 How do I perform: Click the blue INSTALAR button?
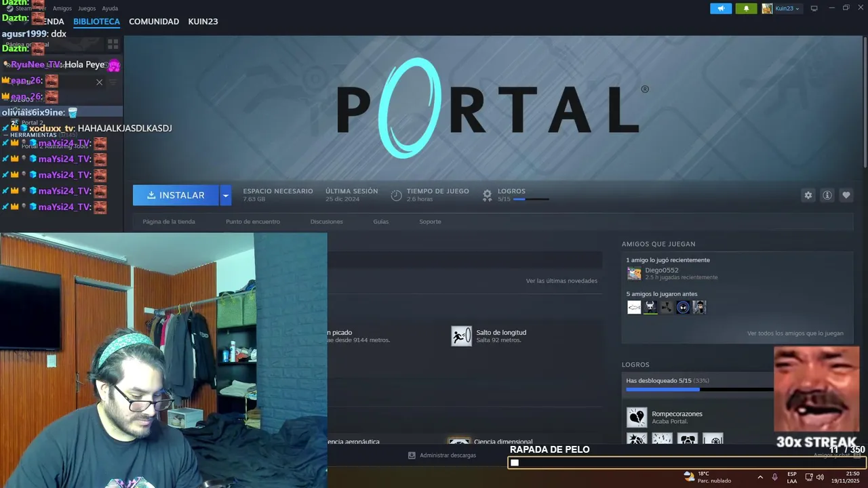176,195
